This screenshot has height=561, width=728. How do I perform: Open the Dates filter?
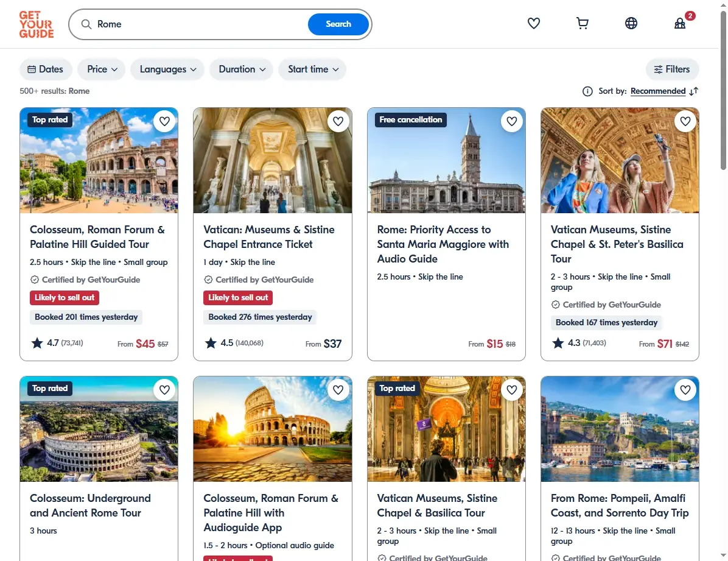[46, 69]
